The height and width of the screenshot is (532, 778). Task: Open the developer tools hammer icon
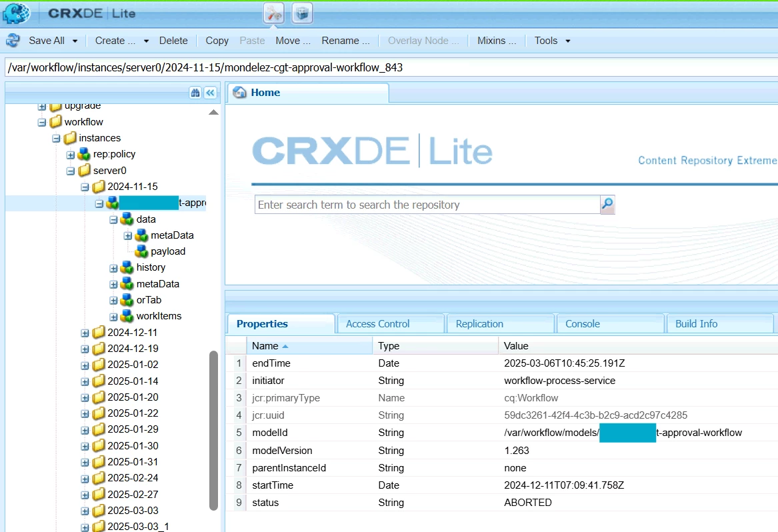(273, 13)
